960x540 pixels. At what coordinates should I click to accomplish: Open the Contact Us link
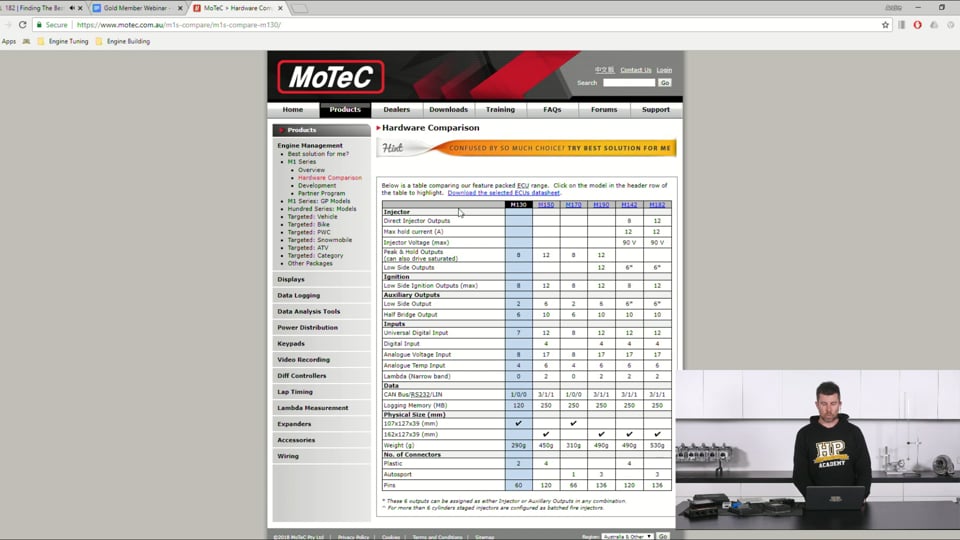(x=636, y=70)
